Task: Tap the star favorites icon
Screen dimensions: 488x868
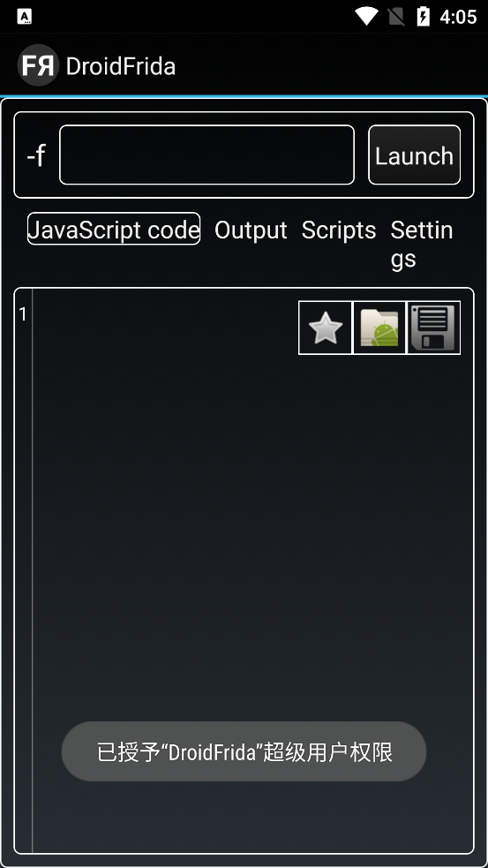Action: [326, 328]
